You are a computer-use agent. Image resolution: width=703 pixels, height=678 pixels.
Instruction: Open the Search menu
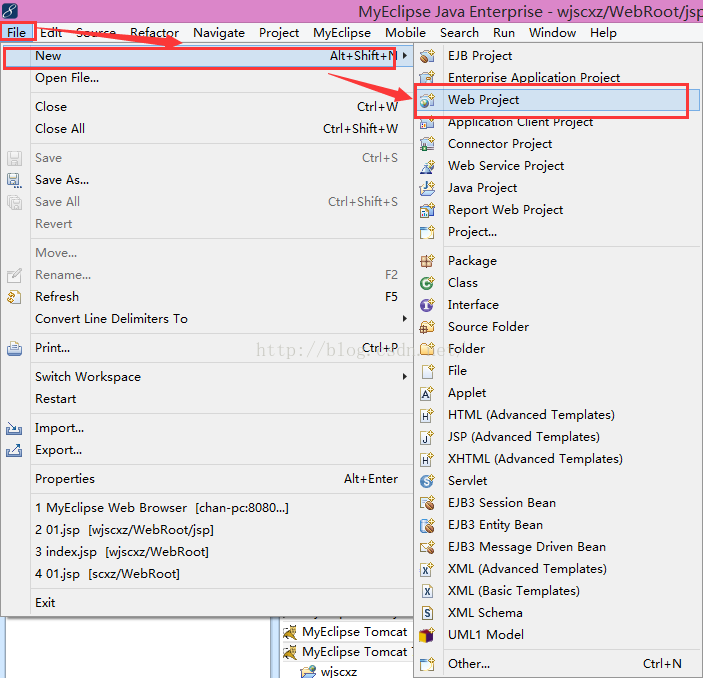459,33
